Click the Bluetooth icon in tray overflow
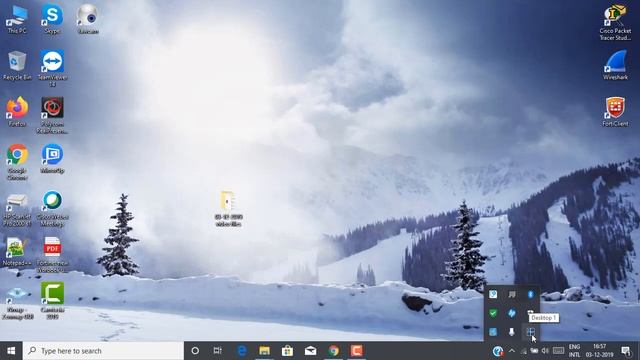The height and width of the screenshot is (360, 640). click(530, 294)
